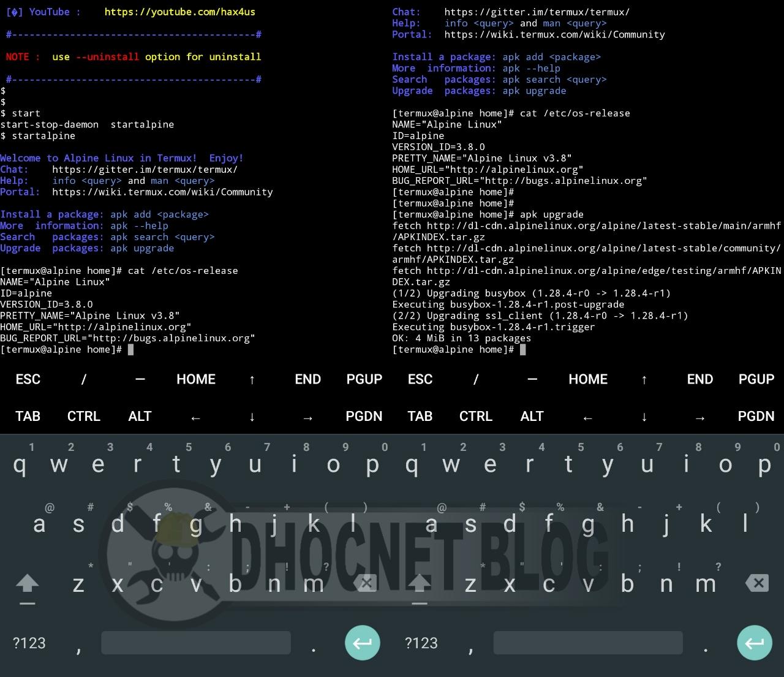Click 'OK: 4 MiB in 13 packages' line
The width and height of the screenshot is (784, 677).
(462, 338)
